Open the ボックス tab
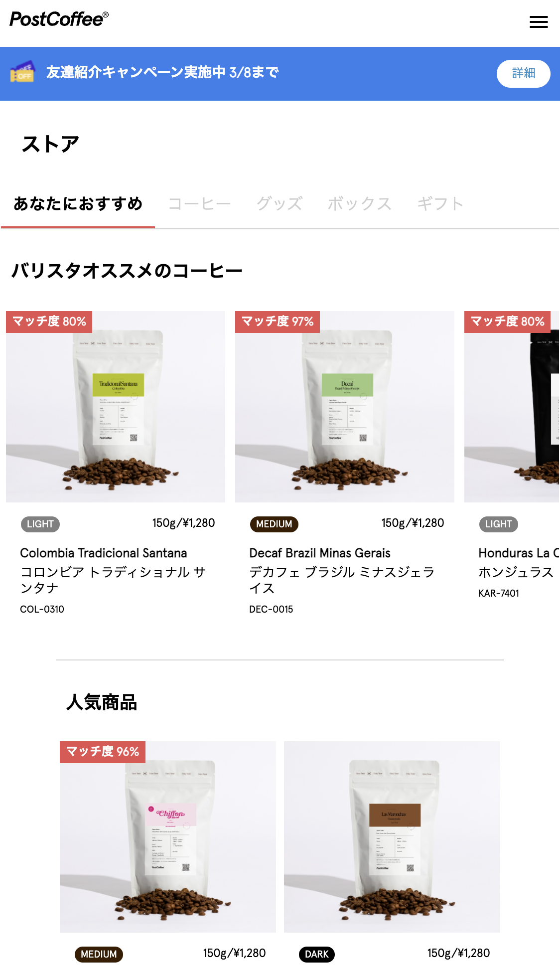 pos(359,203)
